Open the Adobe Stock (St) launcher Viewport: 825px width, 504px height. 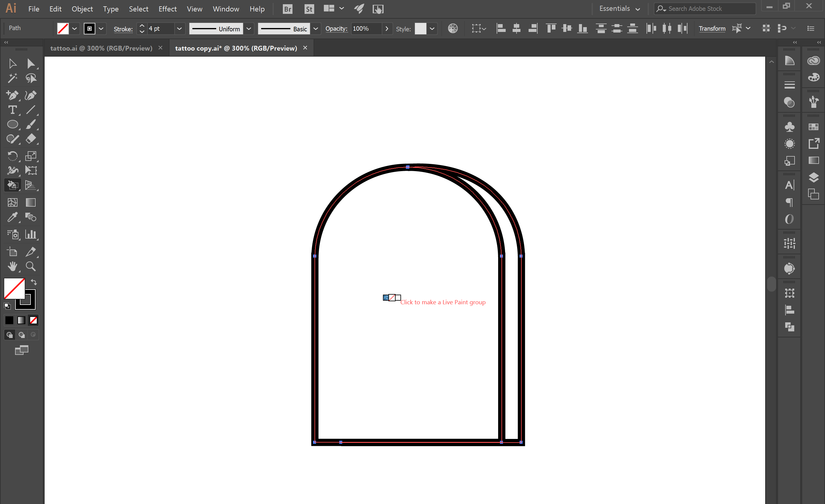click(309, 9)
